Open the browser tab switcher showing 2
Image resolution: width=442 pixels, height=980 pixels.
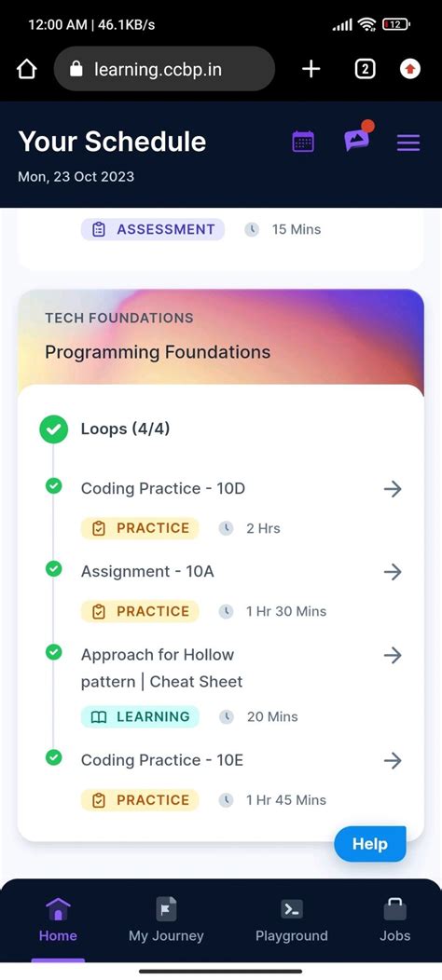click(365, 69)
